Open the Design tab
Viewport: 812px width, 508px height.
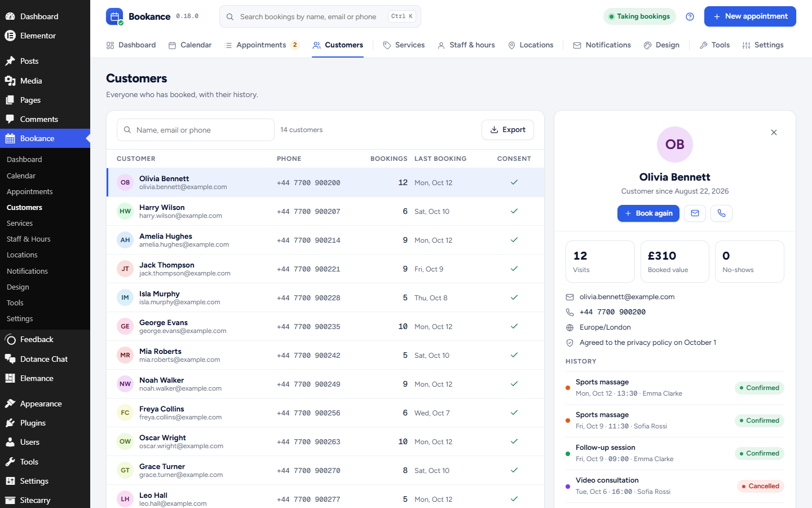coord(661,45)
